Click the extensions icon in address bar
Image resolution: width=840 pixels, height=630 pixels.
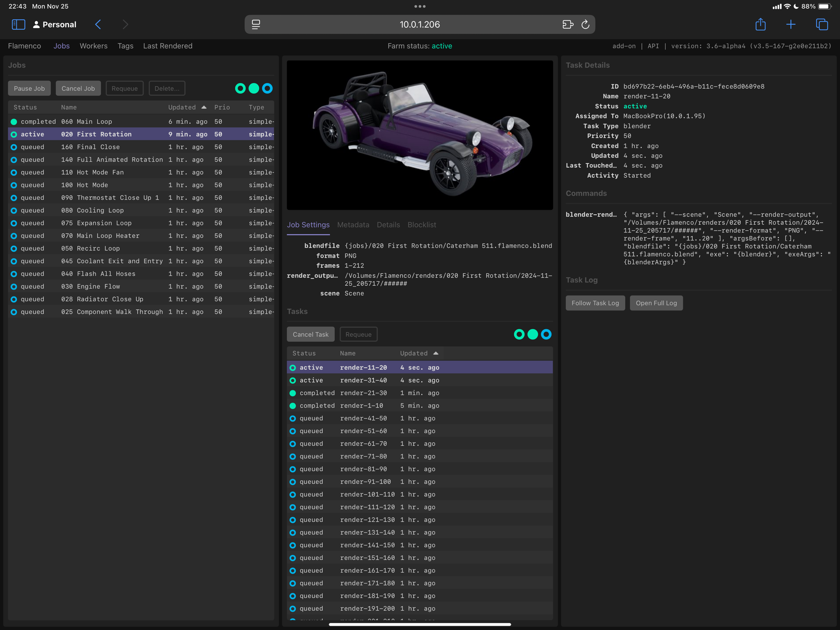[x=568, y=24]
